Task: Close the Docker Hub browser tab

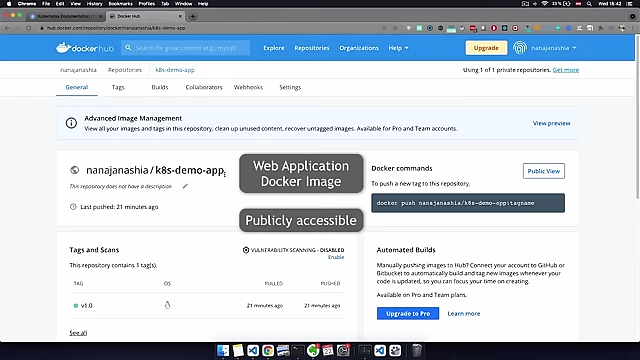Action: pos(180,16)
